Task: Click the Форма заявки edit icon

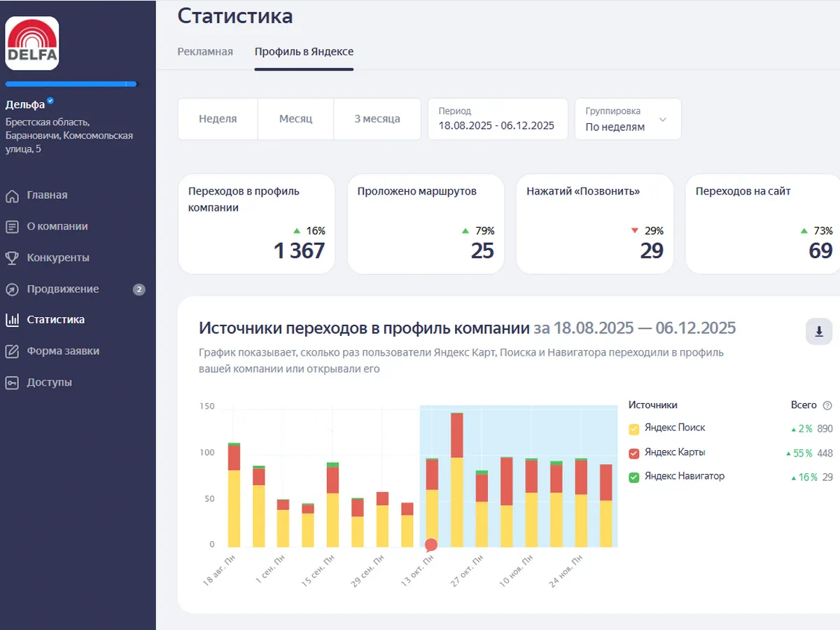Action: (12, 351)
